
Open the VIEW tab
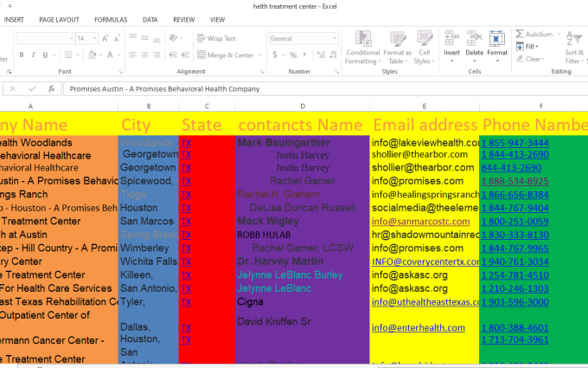click(218, 20)
